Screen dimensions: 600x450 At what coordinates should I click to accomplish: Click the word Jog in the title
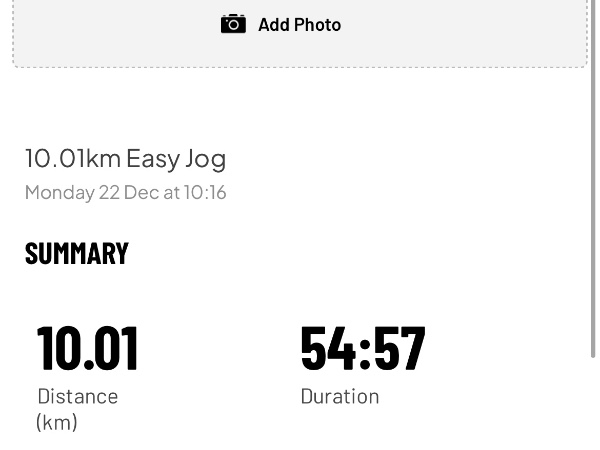click(206, 158)
